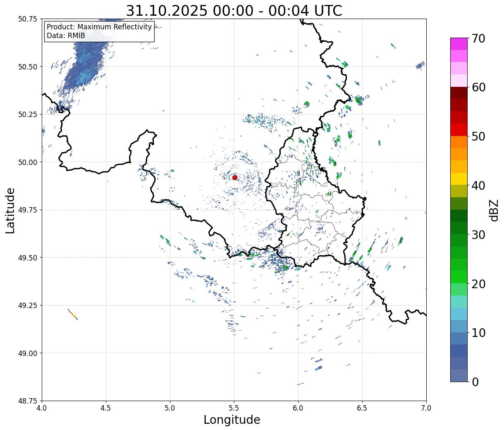
Task: Click the plot title '31.10.2025 00:00 - 00:04 UTC'
Action: tap(234, 10)
